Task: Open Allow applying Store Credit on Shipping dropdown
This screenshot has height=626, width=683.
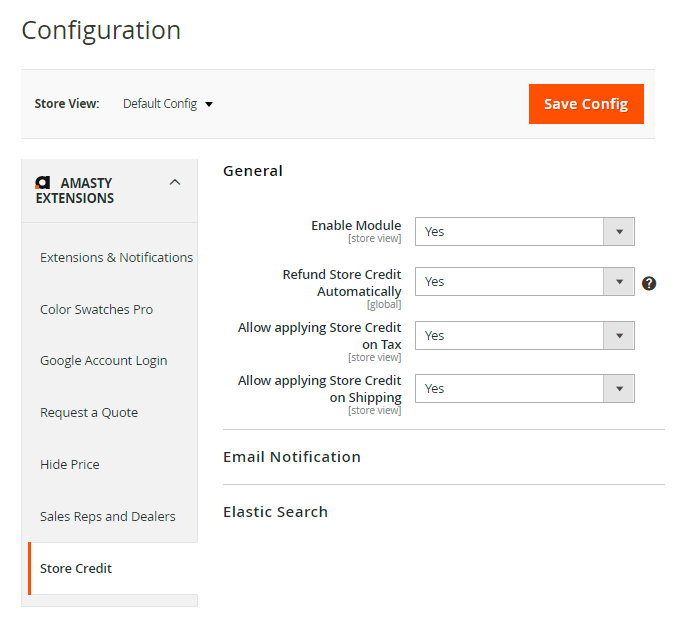Action: tap(524, 389)
